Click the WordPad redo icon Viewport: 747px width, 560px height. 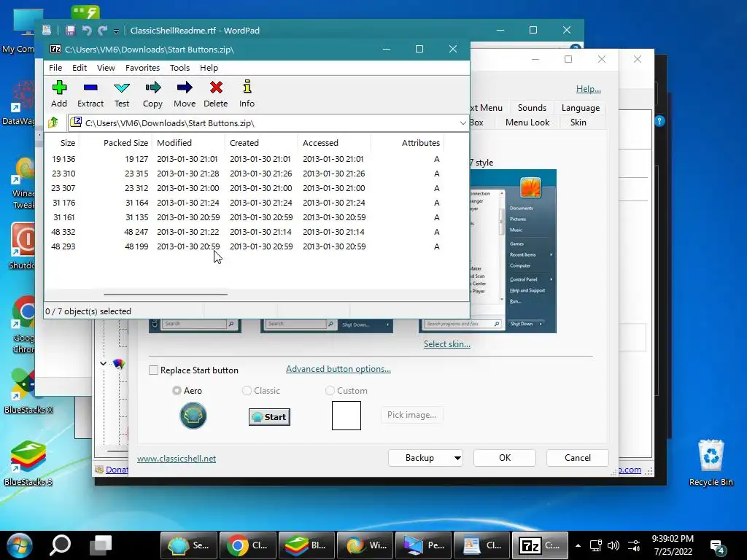102,31
